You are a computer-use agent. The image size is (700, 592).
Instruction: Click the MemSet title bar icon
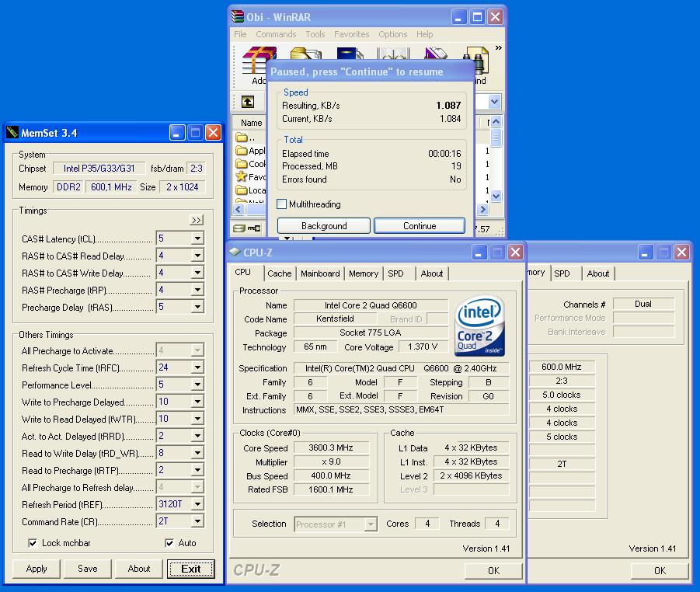[12, 132]
